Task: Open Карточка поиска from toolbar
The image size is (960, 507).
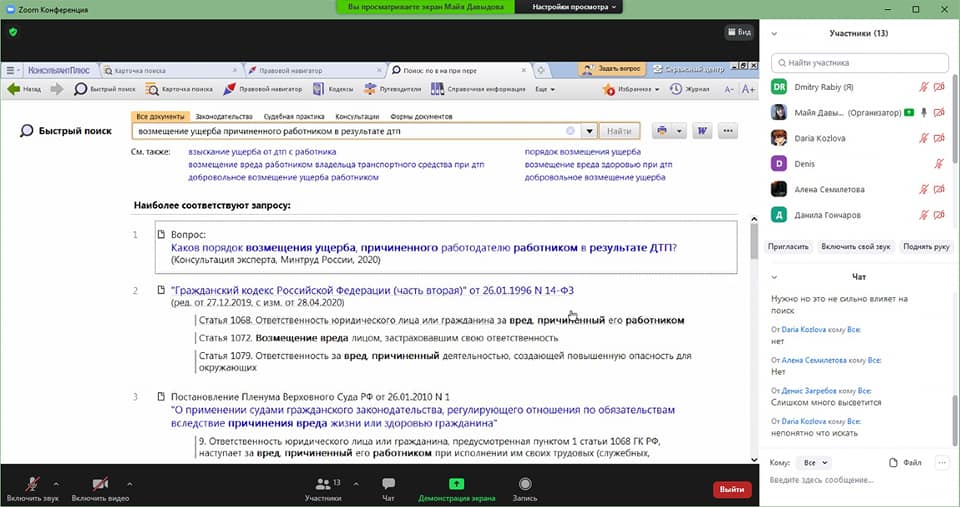Action: (179, 89)
